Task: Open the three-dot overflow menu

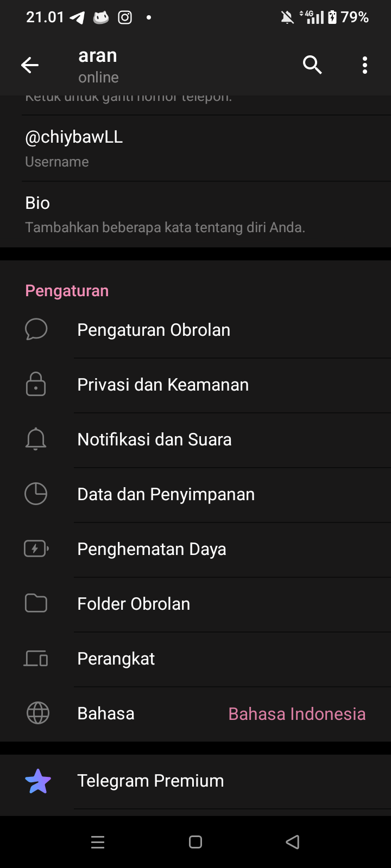Action: click(x=365, y=65)
